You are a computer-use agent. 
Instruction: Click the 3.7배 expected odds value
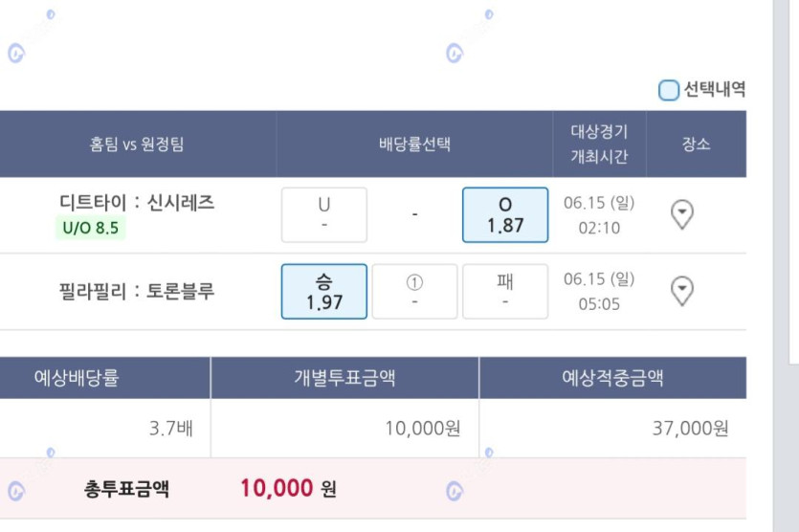pos(170,428)
